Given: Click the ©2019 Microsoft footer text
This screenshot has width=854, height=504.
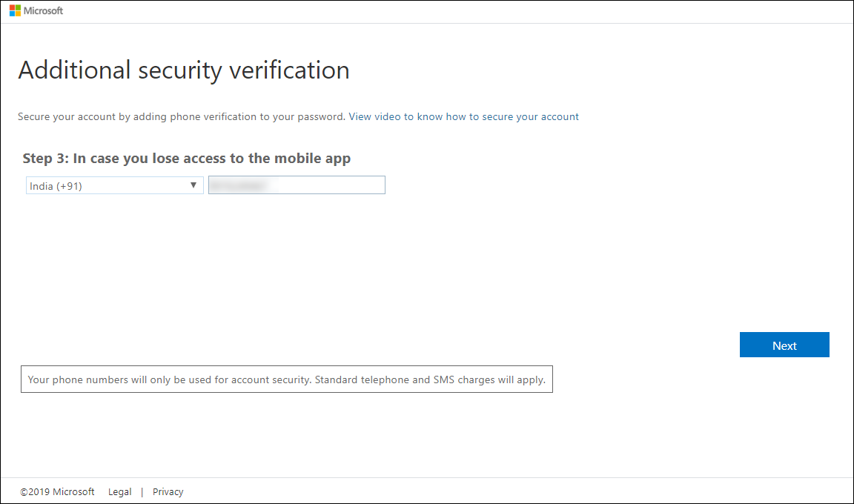Looking at the screenshot, I should point(58,491).
